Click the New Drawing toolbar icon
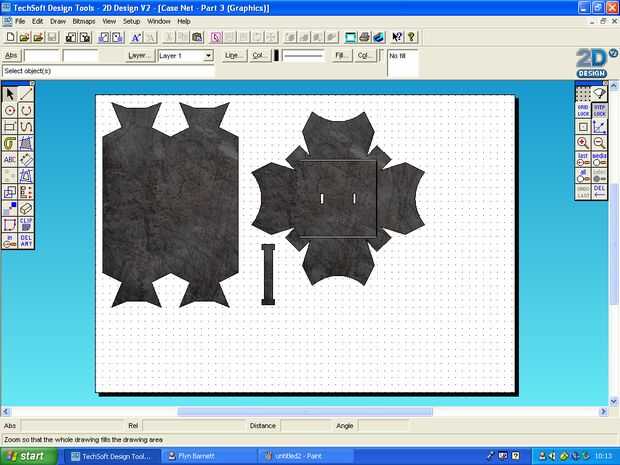Viewport: 620px width, 465px height. [11, 37]
